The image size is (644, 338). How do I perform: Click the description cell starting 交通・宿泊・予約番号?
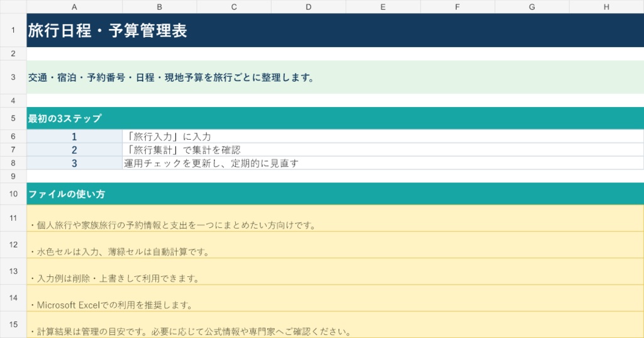[x=335, y=77]
